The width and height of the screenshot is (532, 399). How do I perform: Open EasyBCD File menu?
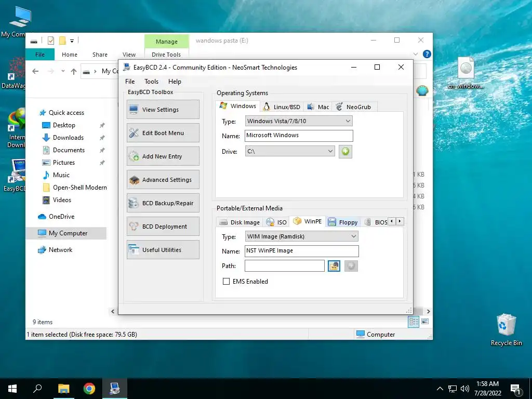coord(129,82)
